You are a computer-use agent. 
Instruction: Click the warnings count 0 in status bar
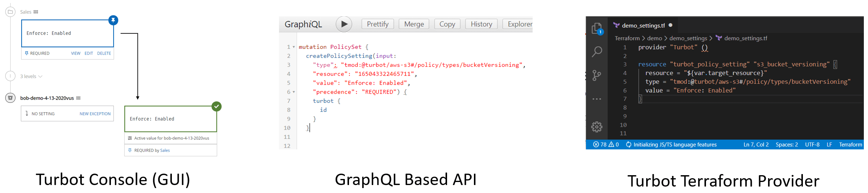[x=614, y=144]
